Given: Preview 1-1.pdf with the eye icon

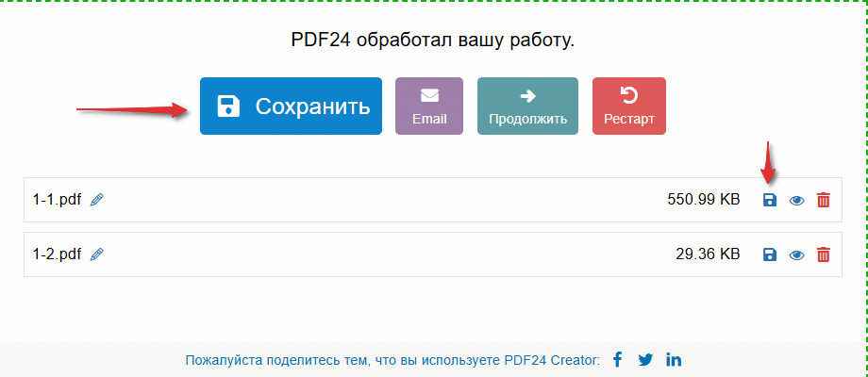Looking at the screenshot, I should (x=796, y=201).
